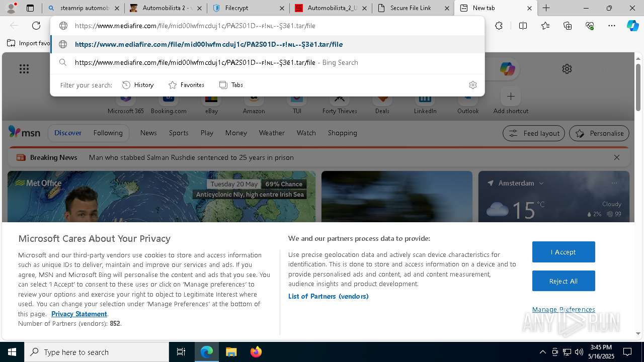
Task: Open page settings gear icon
Action: pyautogui.click(x=567, y=69)
